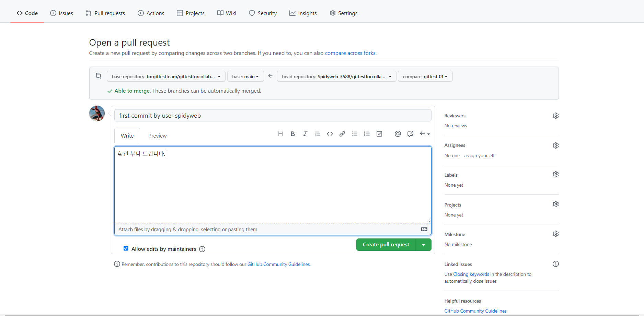Screen dimensions: 644x316
Task: Switch to the Preview tab
Action: (158, 136)
